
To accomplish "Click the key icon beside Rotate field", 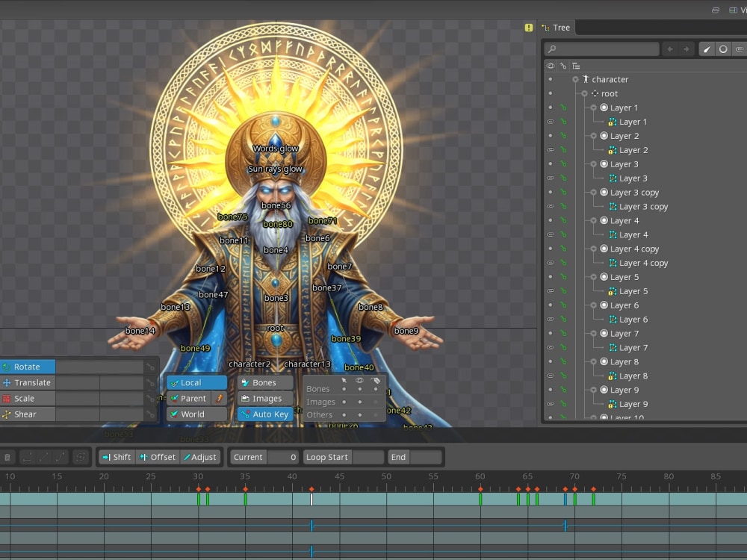I will pos(151,367).
